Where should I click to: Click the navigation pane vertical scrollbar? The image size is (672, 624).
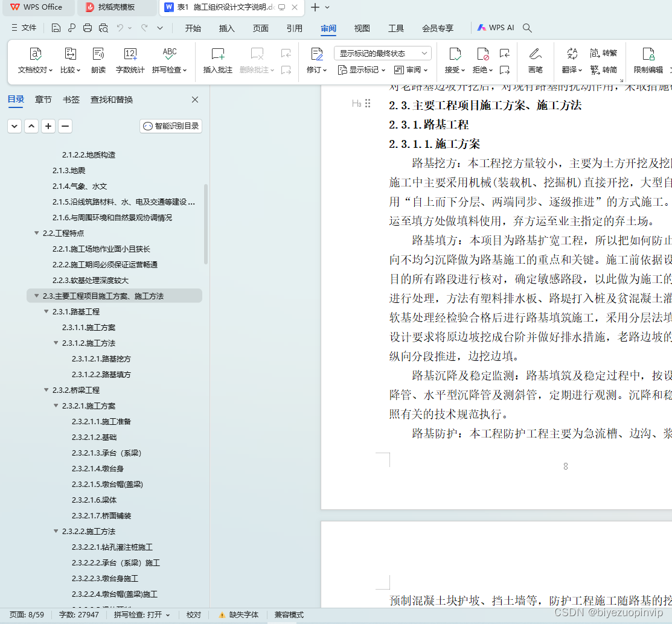[x=206, y=224]
